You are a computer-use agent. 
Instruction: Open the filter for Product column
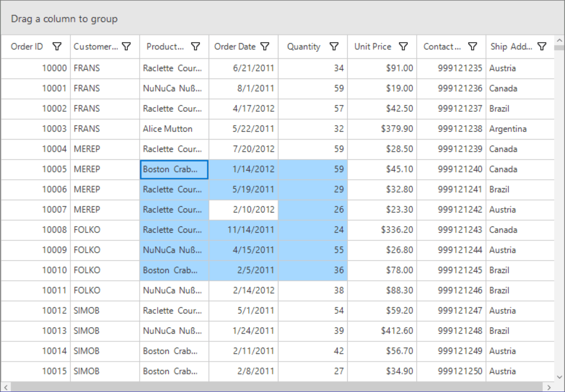point(196,47)
